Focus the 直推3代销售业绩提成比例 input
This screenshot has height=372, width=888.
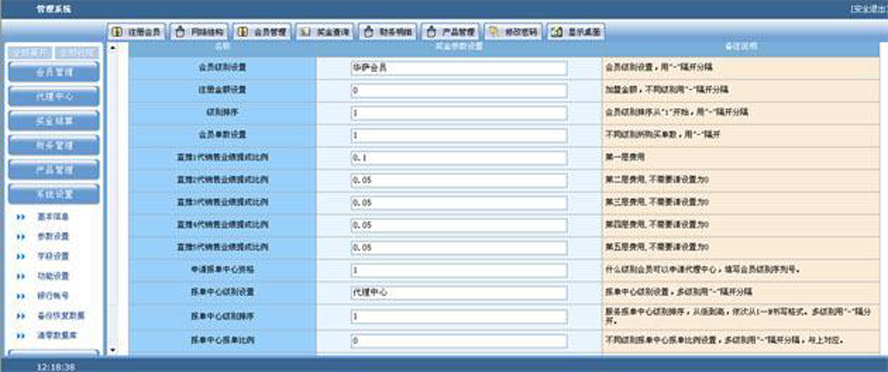point(459,203)
